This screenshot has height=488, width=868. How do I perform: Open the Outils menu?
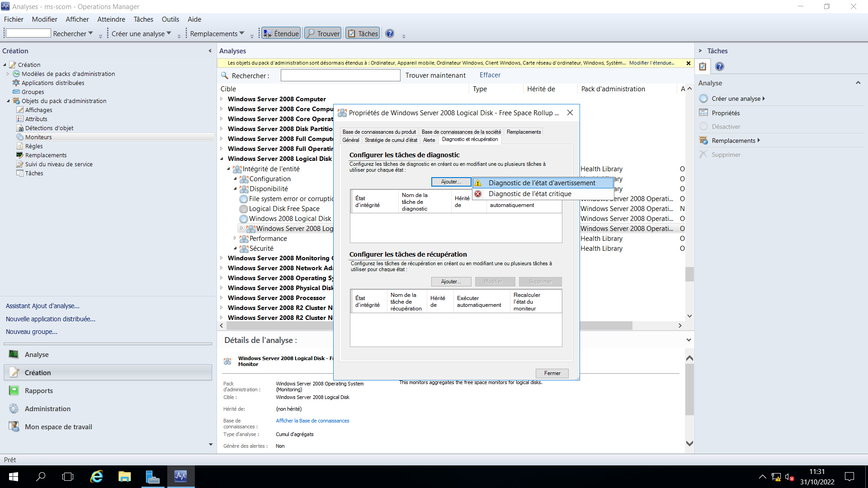[x=170, y=19]
